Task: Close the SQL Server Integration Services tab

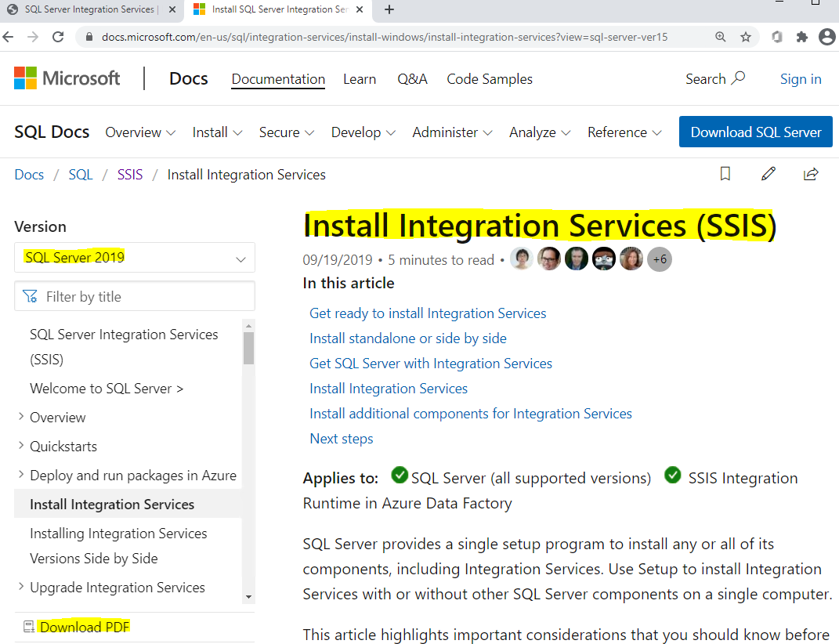Action: 172,9
